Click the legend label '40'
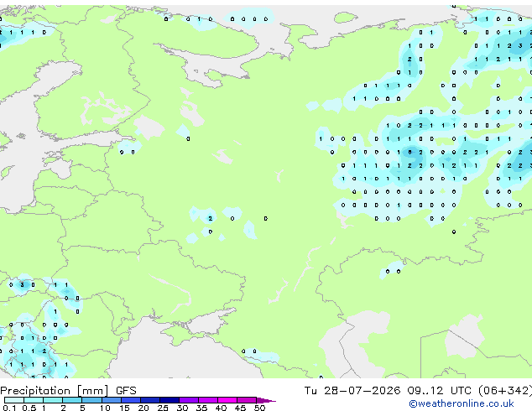Image resolution: width=532 pixels, height=411 pixels. tap(221, 408)
